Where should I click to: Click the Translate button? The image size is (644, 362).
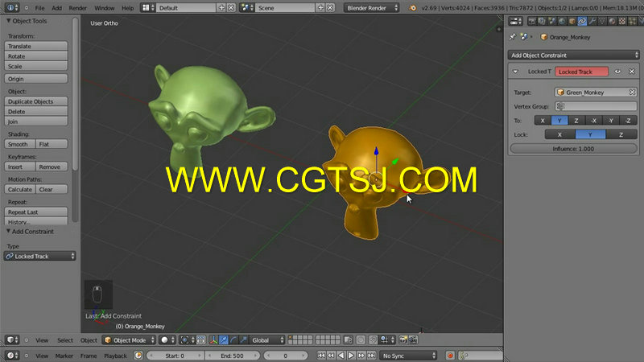point(36,46)
